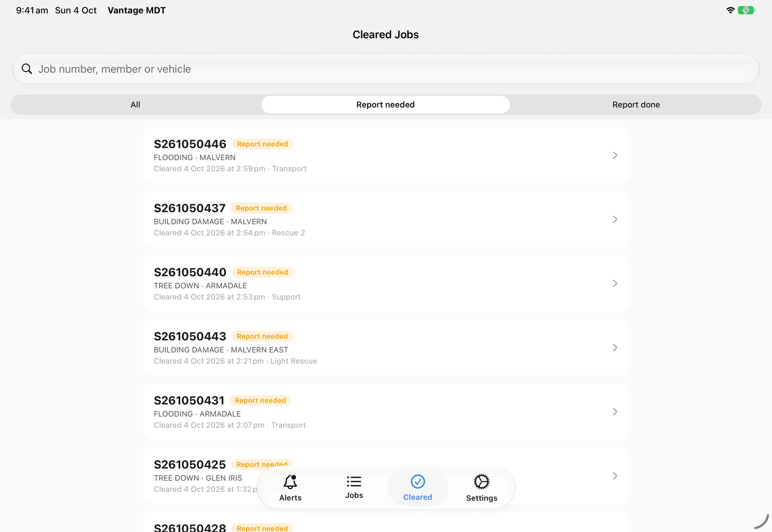Open job S261050446 chevron

pyautogui.click(x=615, y=155)
